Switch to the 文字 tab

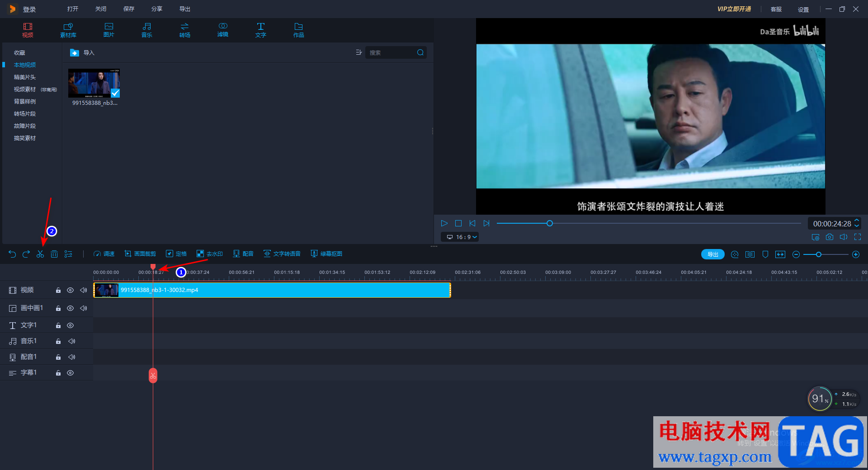pyautogui.click(x=261, y=30)
